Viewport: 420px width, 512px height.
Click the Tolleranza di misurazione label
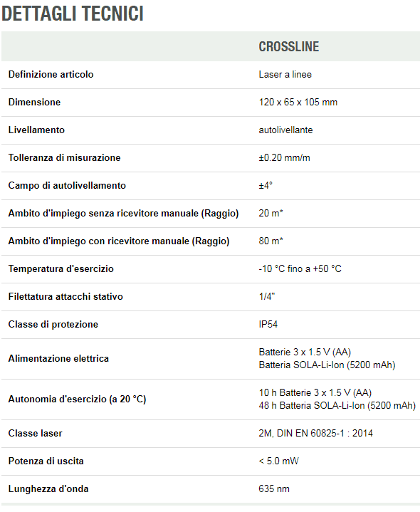pyautogui.click(x=64, y=157)
